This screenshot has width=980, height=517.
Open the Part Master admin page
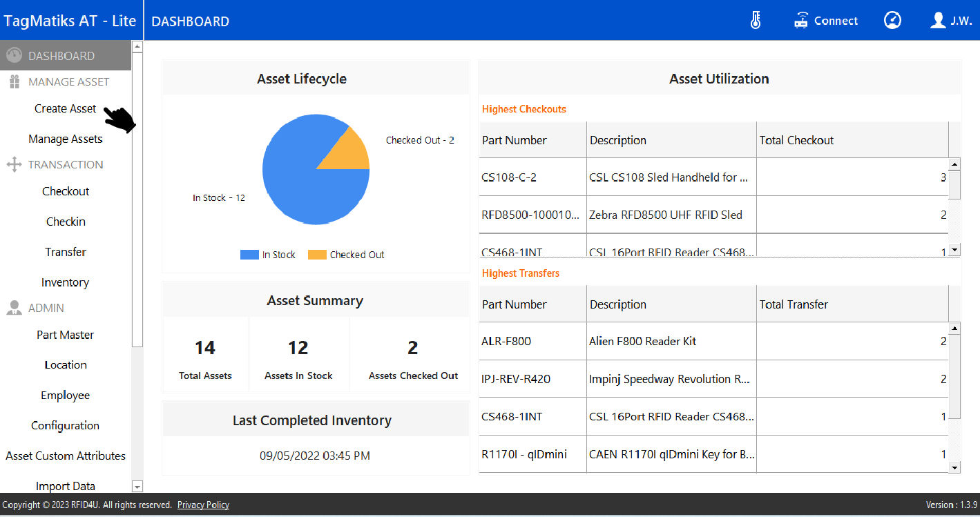(x=66, y=335)
